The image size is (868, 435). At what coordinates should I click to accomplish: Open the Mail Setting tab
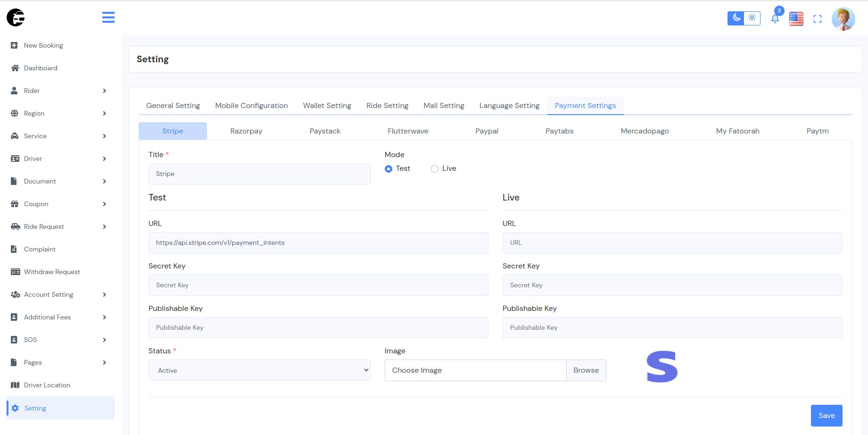(444, 106)
